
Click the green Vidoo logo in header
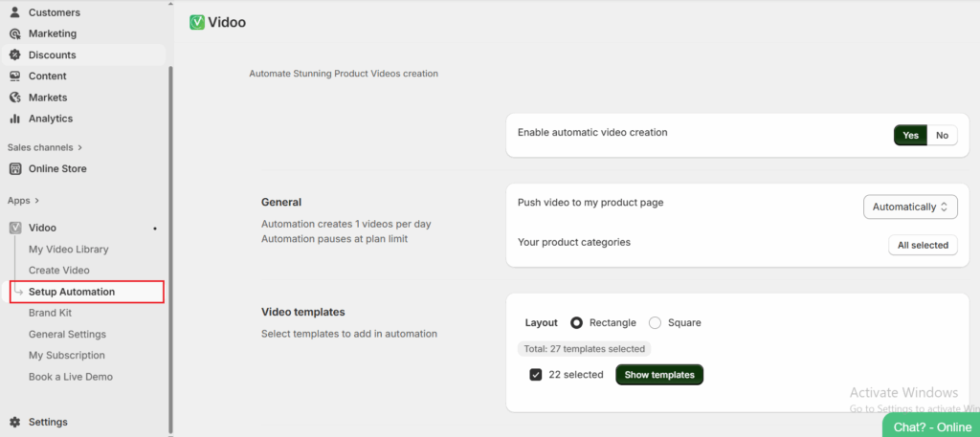pos(197,22)
